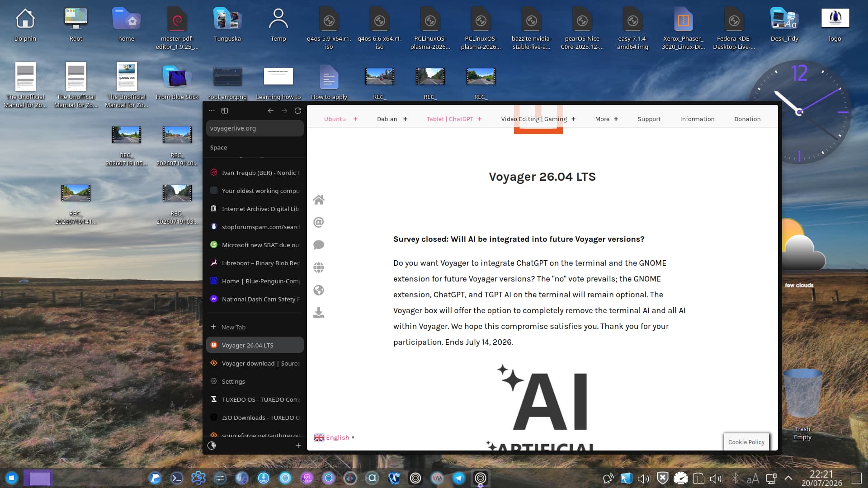The height and width of the screenshot is (488, 868).
Task: Show hidden system tray icons
Action: 788,478
